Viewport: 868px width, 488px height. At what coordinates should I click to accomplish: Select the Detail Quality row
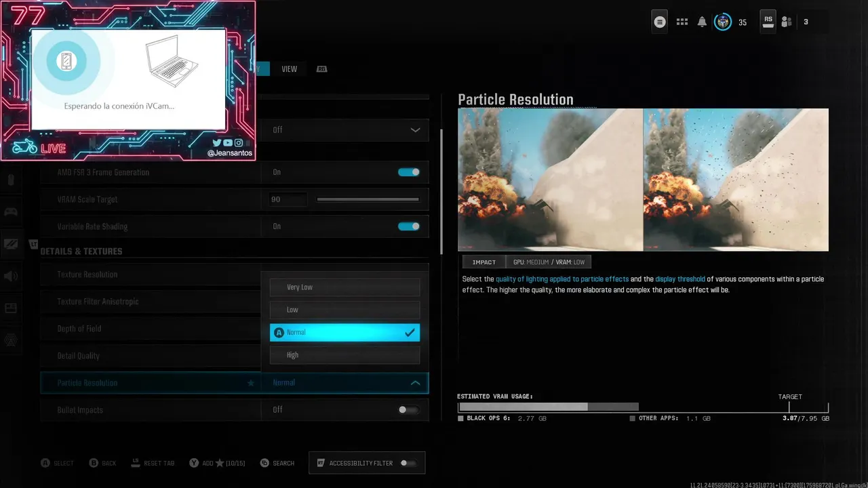[x=151, y=356]
